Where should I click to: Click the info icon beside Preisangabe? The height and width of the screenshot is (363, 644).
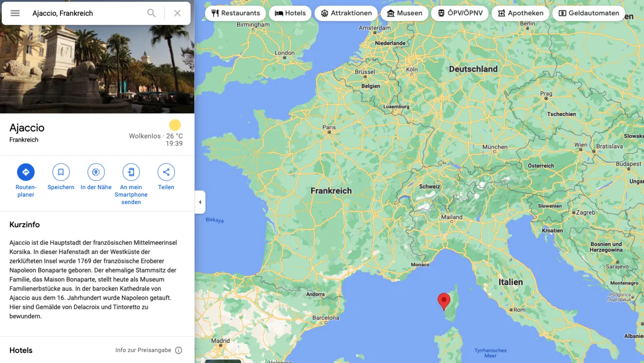(x=179, y=350)
